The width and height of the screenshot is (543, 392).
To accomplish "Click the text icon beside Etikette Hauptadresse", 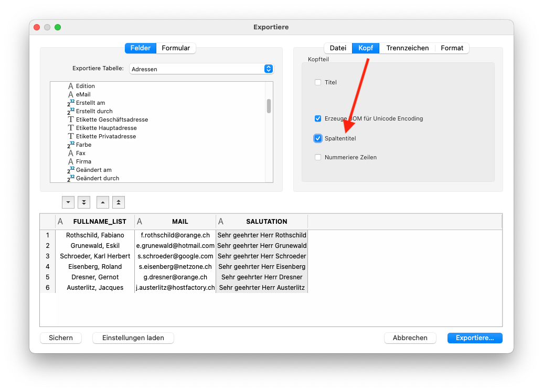I will [x=71, y=128].
